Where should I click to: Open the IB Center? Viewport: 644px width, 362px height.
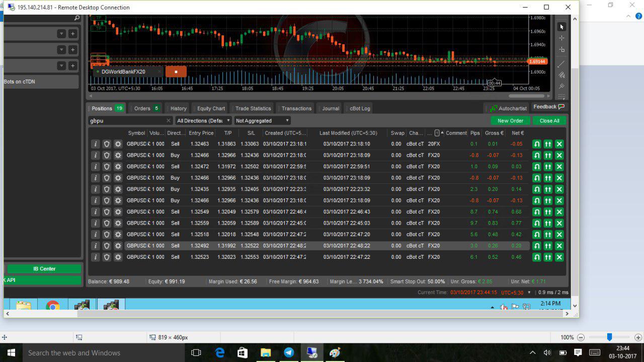point(44,269)
